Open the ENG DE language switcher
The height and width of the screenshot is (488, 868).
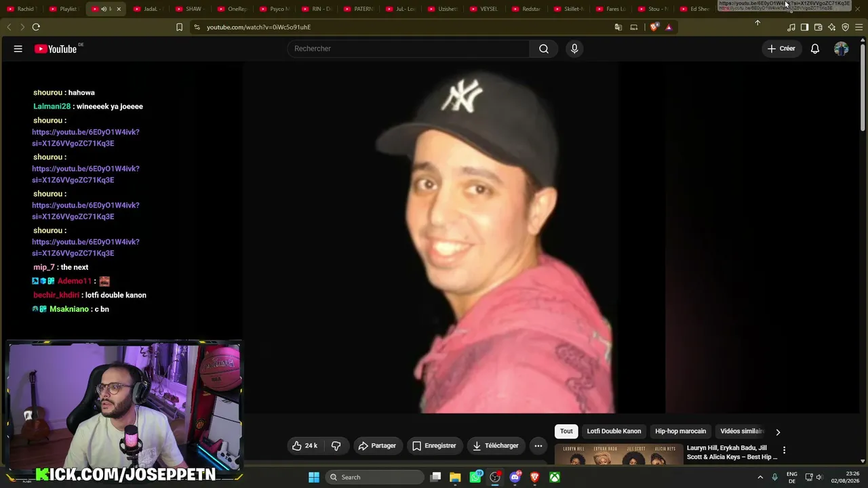coord(791,477)
